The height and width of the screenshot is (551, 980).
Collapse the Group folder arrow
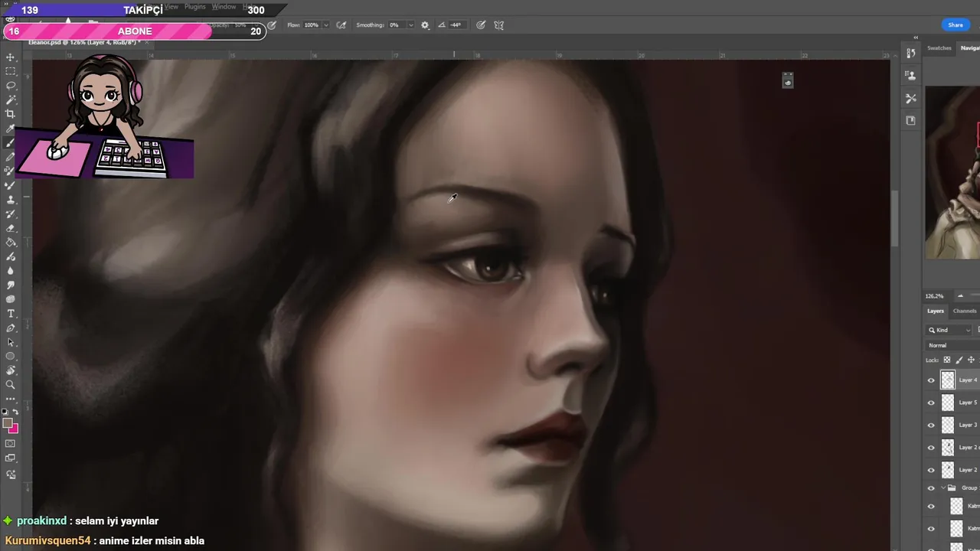click(x=943, y=488)
